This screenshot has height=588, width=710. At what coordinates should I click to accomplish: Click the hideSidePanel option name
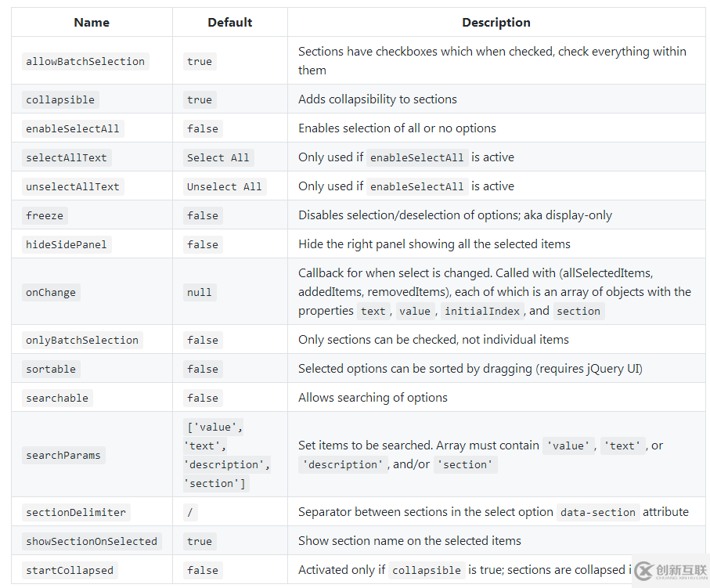click(67, 244)
